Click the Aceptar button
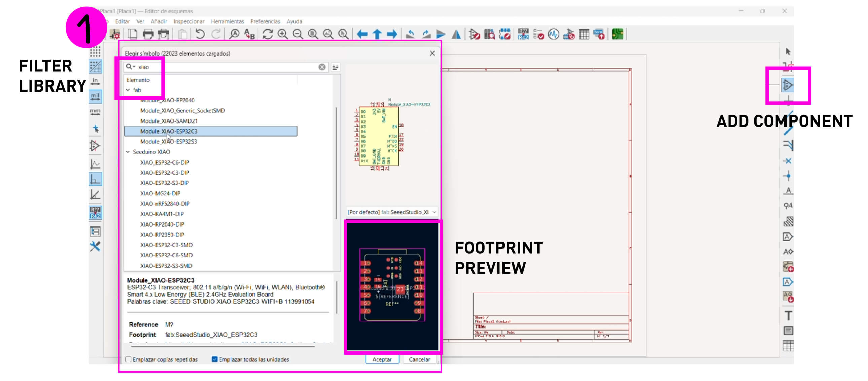 click(382, 359)
